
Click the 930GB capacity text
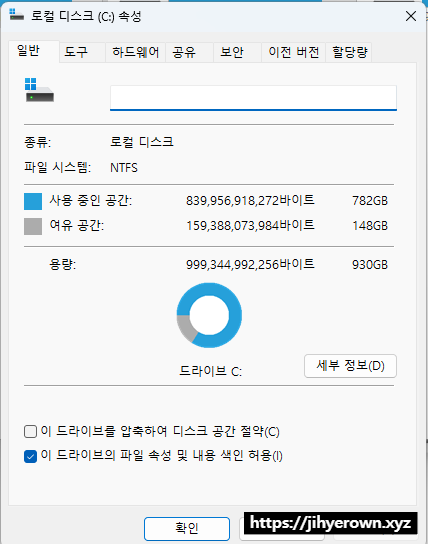pos(370,265)
